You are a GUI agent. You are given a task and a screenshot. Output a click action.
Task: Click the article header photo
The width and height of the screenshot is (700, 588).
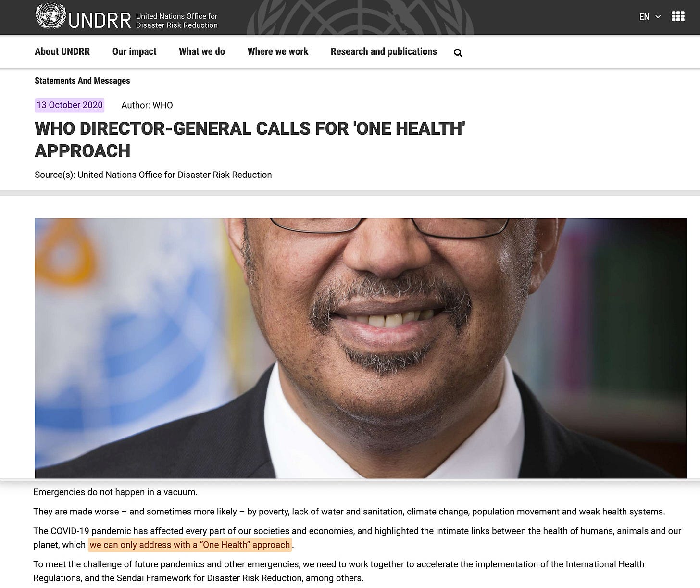tap(361, 348)
